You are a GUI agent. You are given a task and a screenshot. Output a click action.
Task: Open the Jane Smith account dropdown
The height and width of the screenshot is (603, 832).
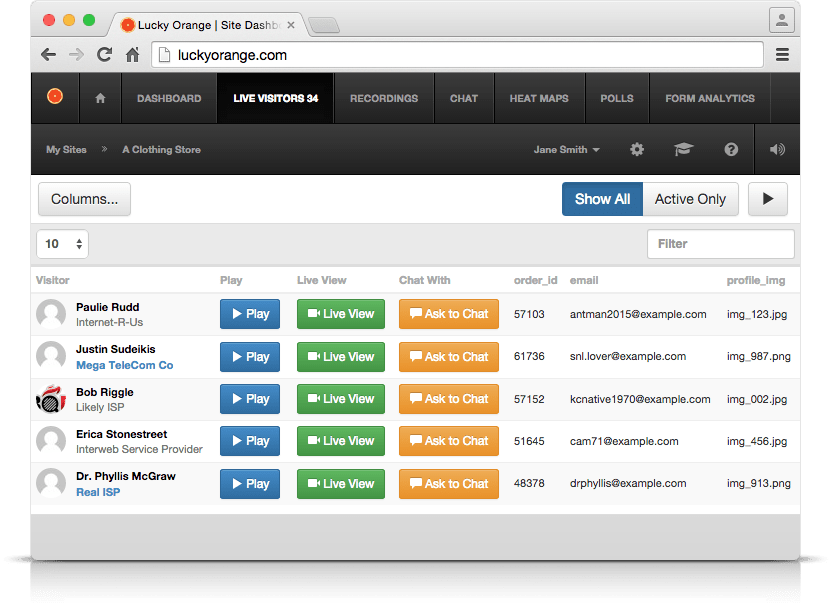pos(567,150)
